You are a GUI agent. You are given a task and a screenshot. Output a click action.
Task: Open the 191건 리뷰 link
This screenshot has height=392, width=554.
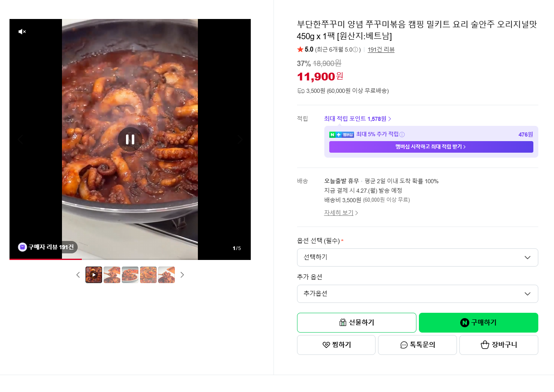(381, 49)
